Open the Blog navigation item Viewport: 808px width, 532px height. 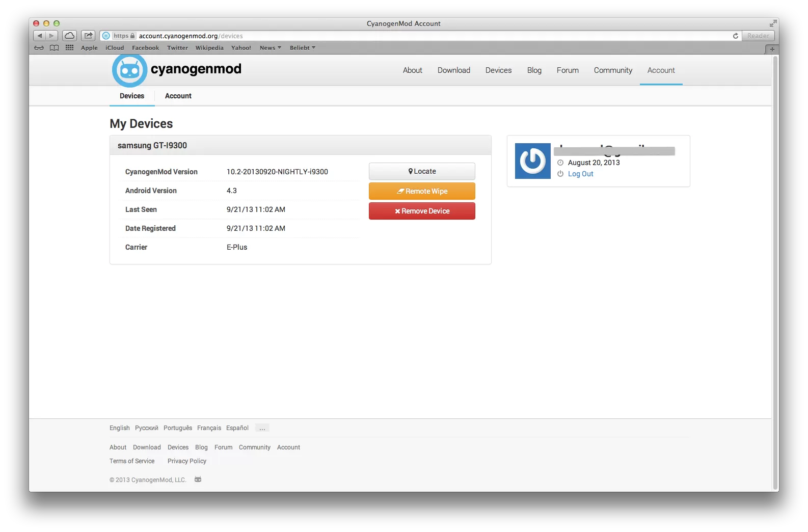[x=534, y=70]
